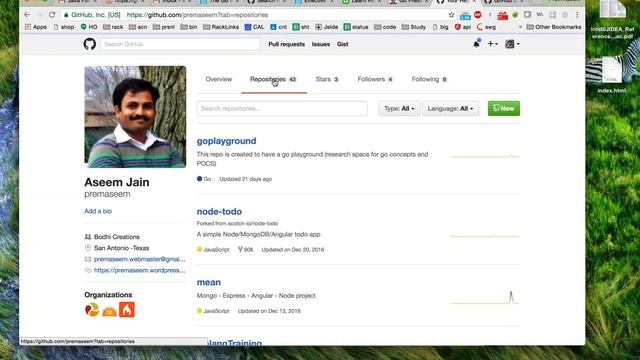Click the GitHub octocat logo

90,44
